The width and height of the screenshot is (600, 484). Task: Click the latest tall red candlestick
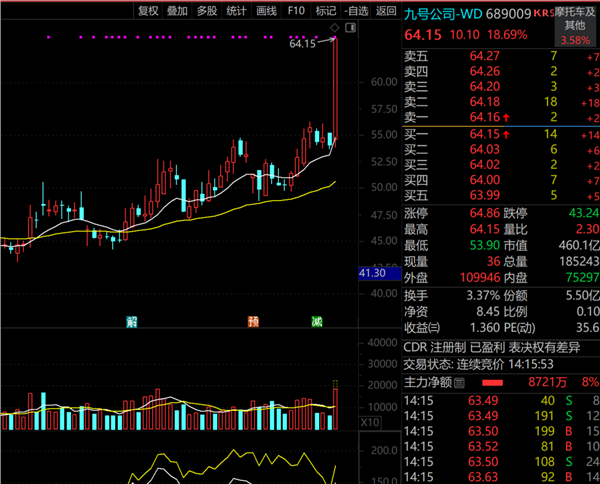click(335, 88)
